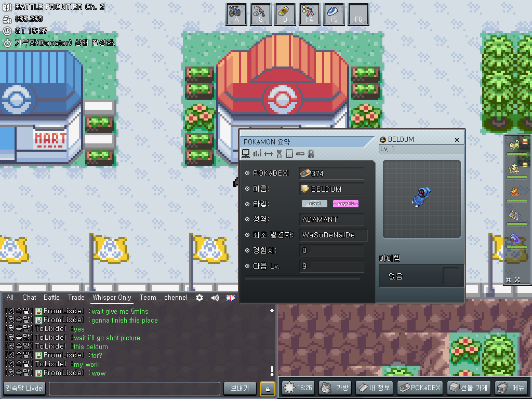
Task: Click the F4 hotkey item slot
Action: [310, 14]
